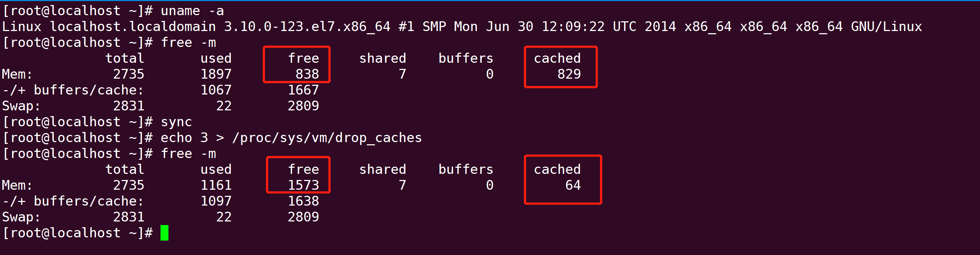
Task: Click the first Mem total 2735
Action: (x=129, y=74)
